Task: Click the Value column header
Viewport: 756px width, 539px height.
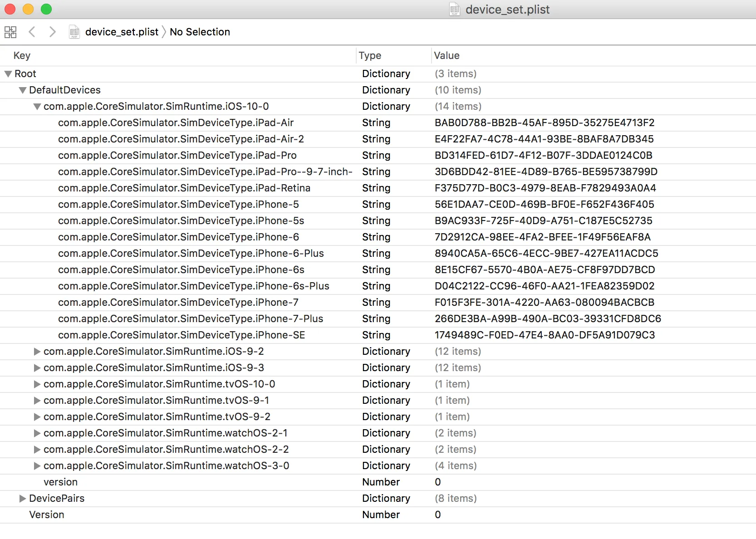Action: pyautogui.click(x=447, y=55)
